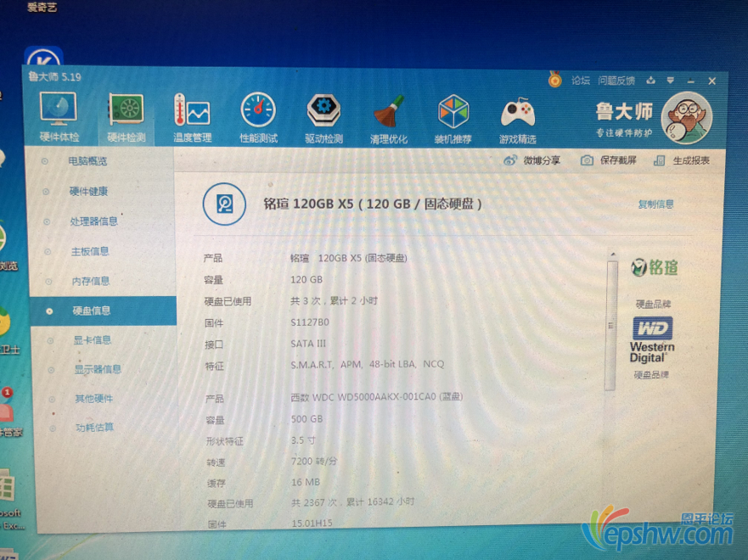Click the heading '铭瑄 120GB X5 ( 120 GB / 固态硬盘 )'
The image size is (748, 560).
click(373, 204)
